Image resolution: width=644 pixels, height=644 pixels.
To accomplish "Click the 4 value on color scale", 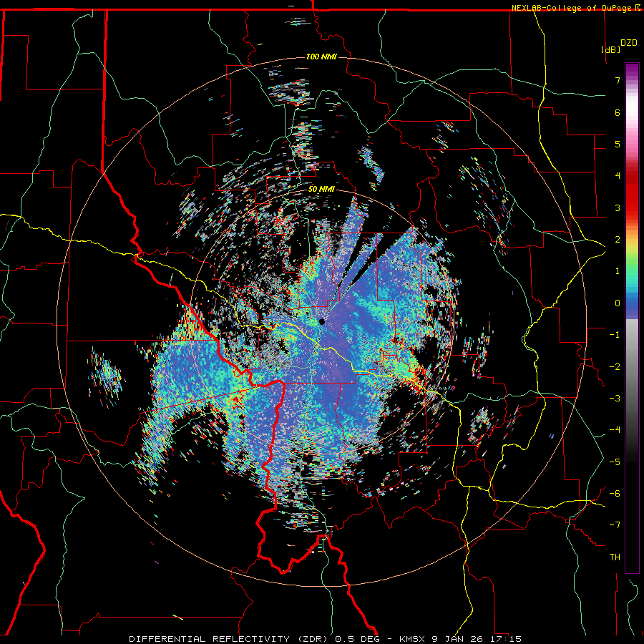I will (618, 176).
